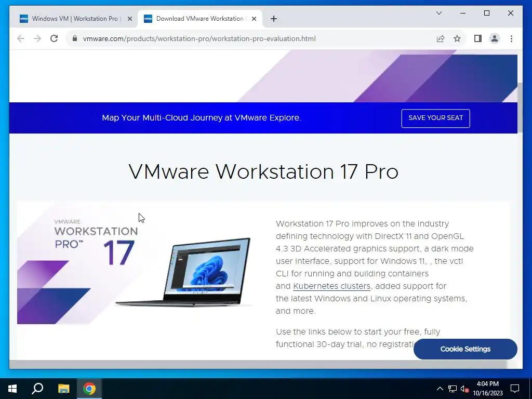Select the Download VMware Workstation tab
This screenshot has height=399, width=532.
click(200, 19)
